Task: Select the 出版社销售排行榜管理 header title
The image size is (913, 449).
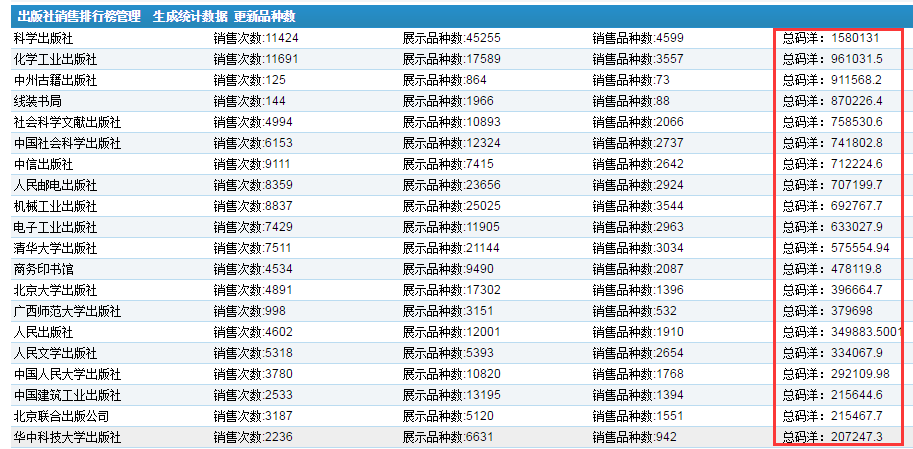Action: [x=79, y=17]
